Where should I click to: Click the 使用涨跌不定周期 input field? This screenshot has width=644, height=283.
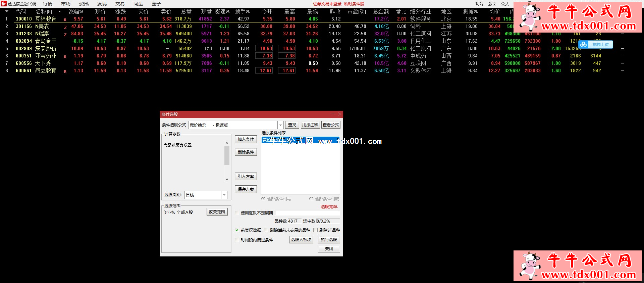(307, 213)
